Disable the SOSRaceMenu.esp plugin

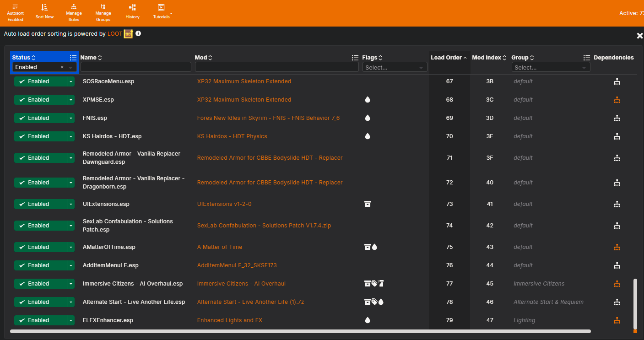coord(40,81)
